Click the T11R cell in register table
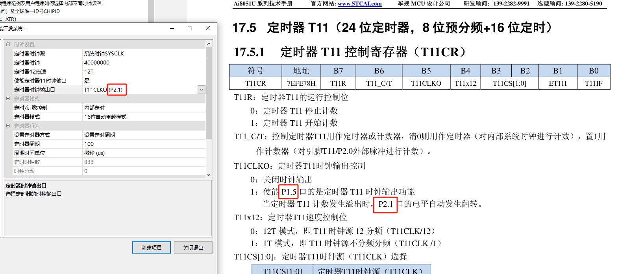This screenshot has width=644, height=274. coord(338,83)
